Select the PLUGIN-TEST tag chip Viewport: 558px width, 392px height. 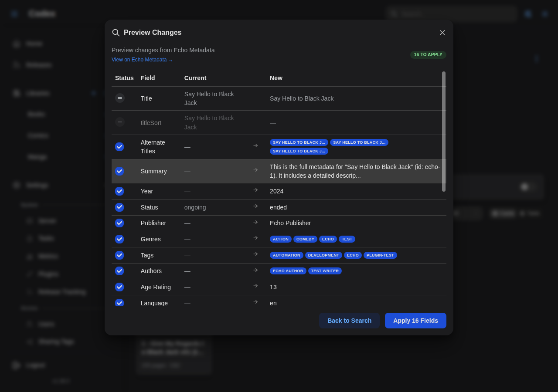coord(380,255)
